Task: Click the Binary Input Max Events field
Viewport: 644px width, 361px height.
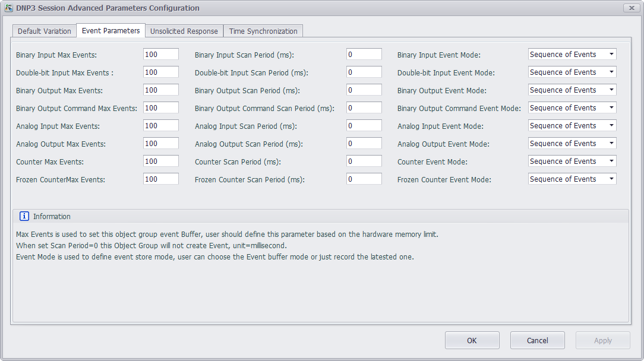Action: tap(160, 55)
